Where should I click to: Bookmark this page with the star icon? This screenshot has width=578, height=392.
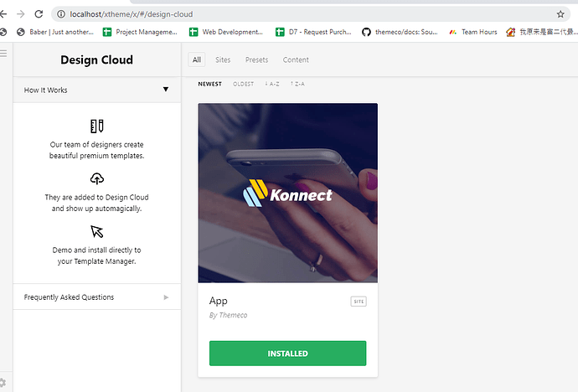point(560,14)
